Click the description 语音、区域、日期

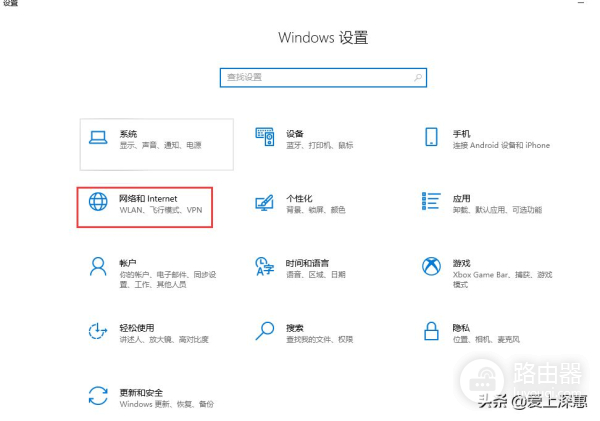click(316, 275)
